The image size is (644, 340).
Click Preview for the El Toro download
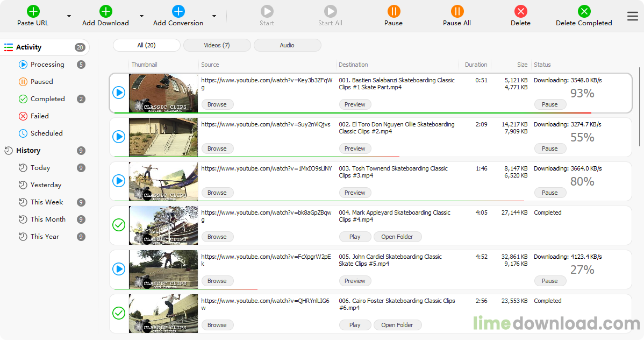click(355, 148)
